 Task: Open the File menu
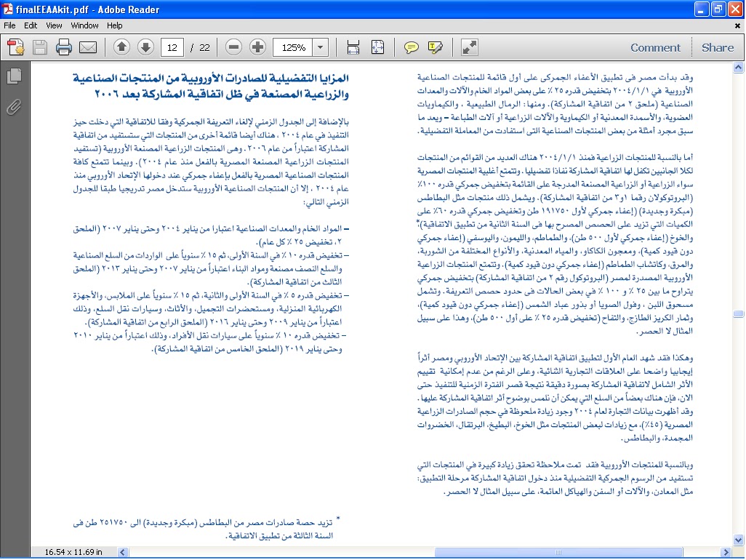(x=9, y=25)
